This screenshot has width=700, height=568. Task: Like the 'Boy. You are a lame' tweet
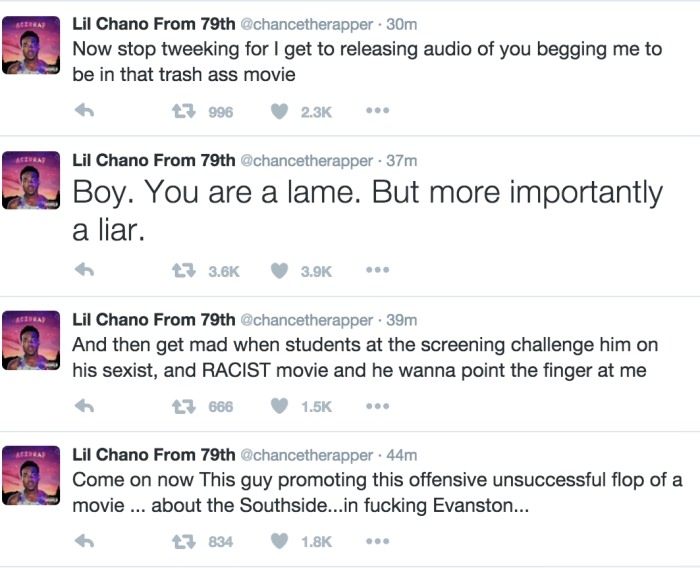tap(281, 270)
